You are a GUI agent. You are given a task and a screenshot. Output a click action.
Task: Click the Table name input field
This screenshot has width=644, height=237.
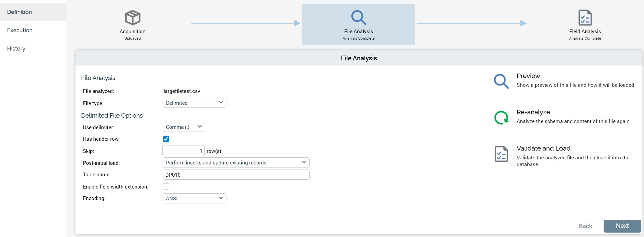[236, 175]
